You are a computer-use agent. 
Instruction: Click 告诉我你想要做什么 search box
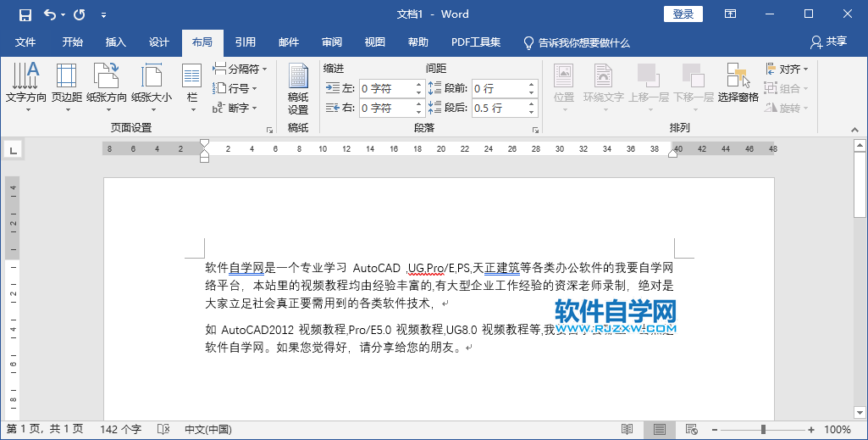pos(577,42)
